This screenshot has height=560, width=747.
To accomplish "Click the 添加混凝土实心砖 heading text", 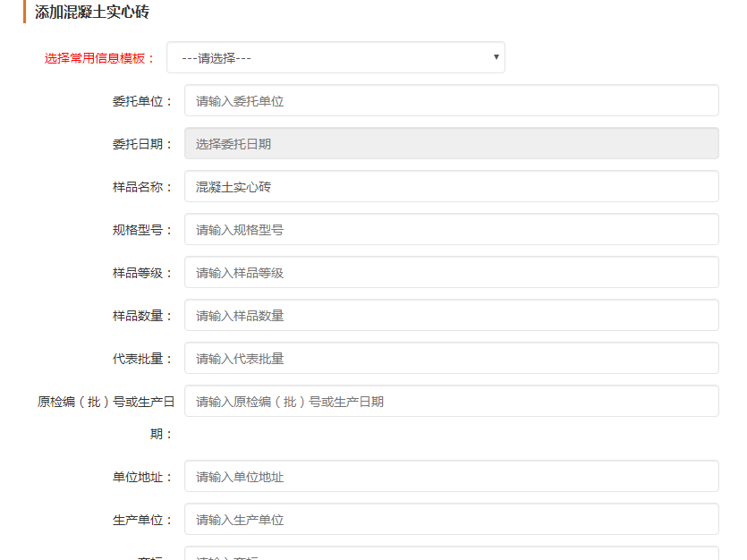I will [92, 12].
